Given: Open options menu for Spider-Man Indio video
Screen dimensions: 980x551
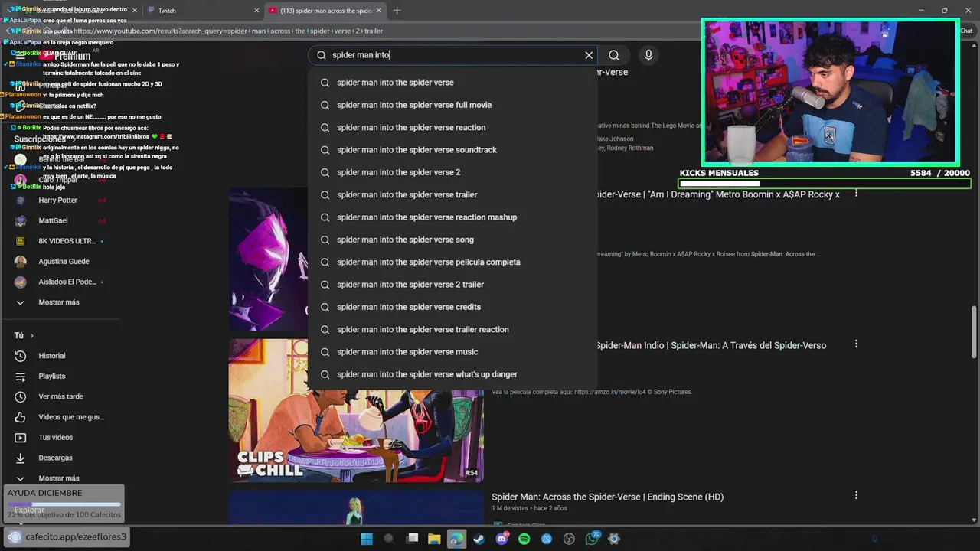Looking at the screenshot, I should click(x=856, y=345).
